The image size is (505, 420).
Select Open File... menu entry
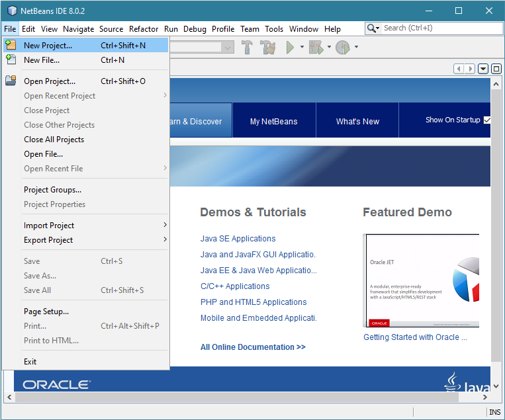tap(85, 154)
